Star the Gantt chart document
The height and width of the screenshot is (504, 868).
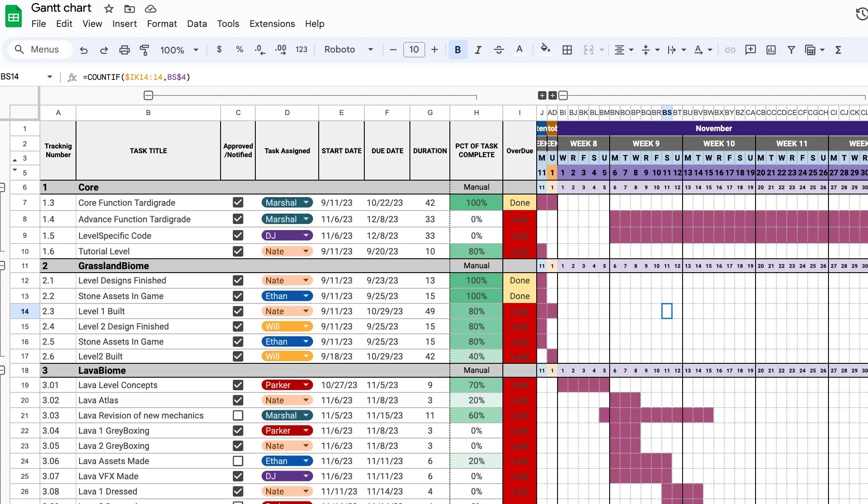tap(109, 9)
